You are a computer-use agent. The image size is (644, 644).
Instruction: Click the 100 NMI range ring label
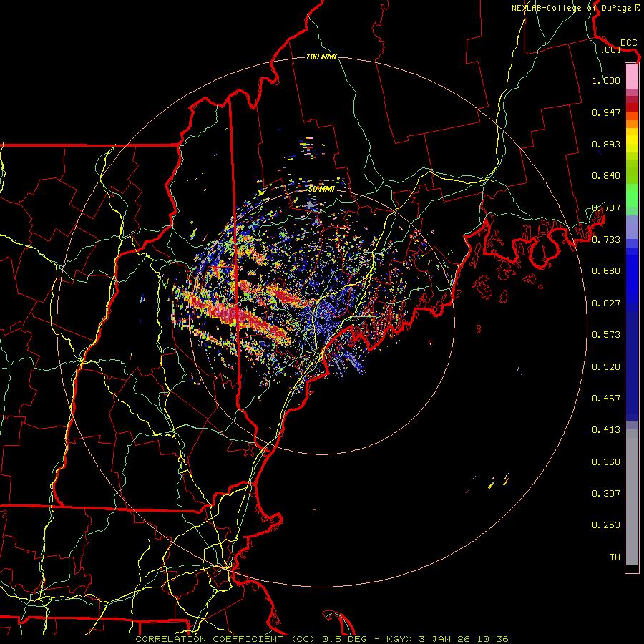(321, 57)
